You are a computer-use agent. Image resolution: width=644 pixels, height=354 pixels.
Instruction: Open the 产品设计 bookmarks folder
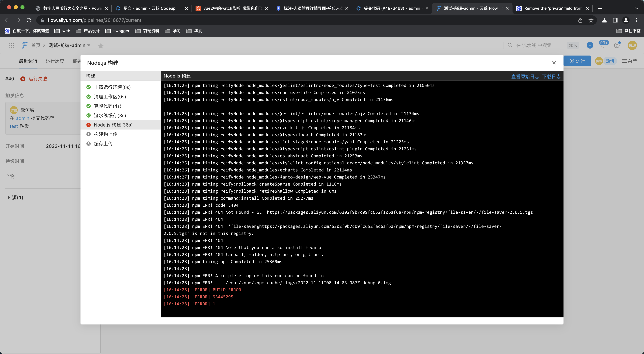(88, 31)
